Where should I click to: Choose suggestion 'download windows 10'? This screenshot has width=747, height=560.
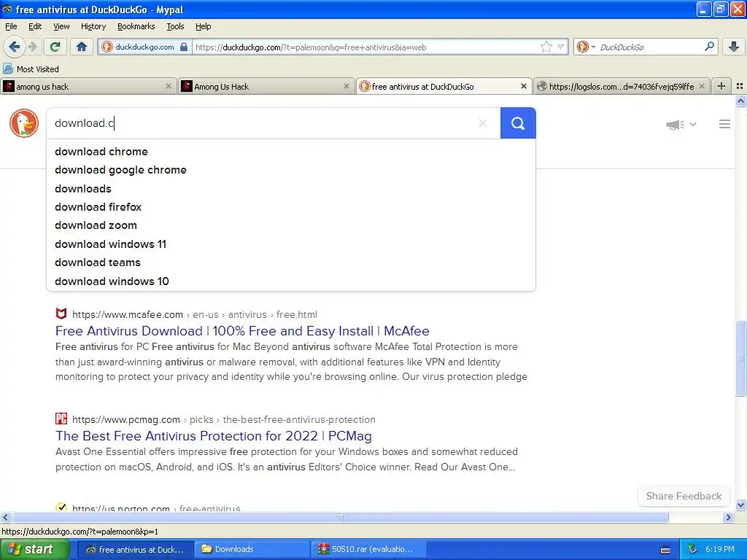point(291,281)
